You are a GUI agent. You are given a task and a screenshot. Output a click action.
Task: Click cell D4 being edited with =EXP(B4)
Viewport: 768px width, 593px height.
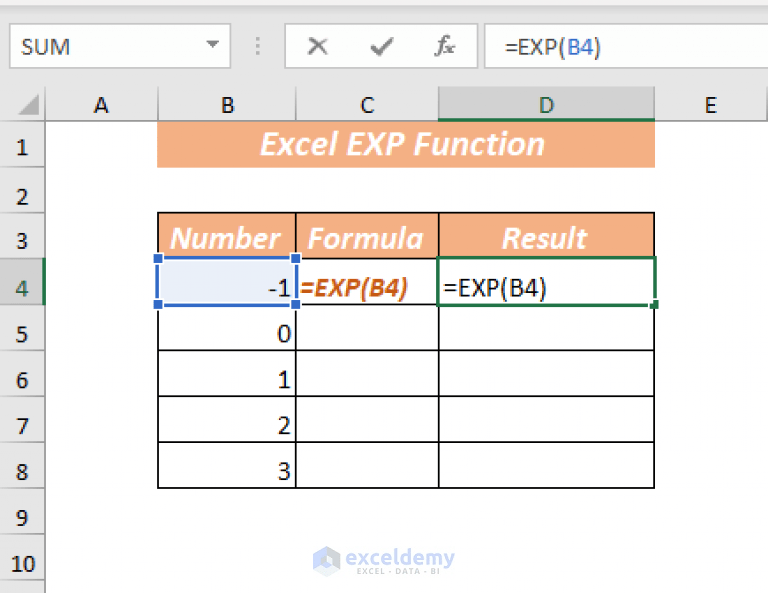point(546,282)
